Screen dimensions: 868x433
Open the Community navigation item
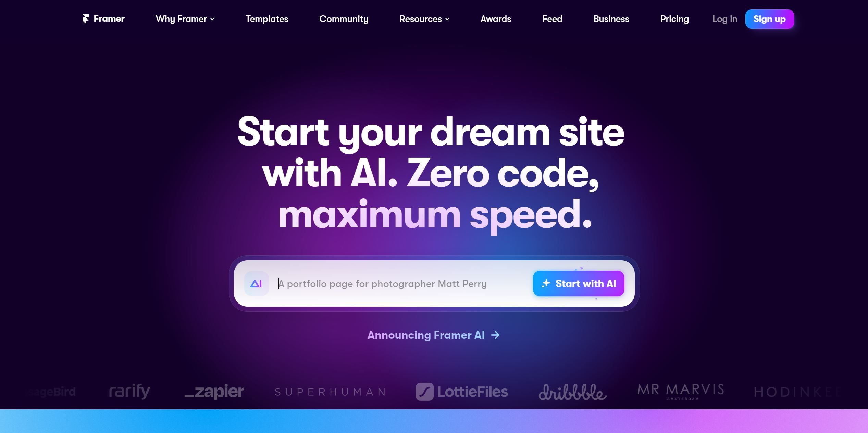click(344, 18)
